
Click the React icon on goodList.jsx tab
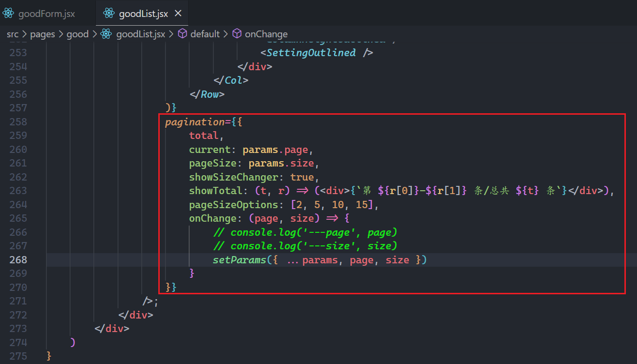109,14
